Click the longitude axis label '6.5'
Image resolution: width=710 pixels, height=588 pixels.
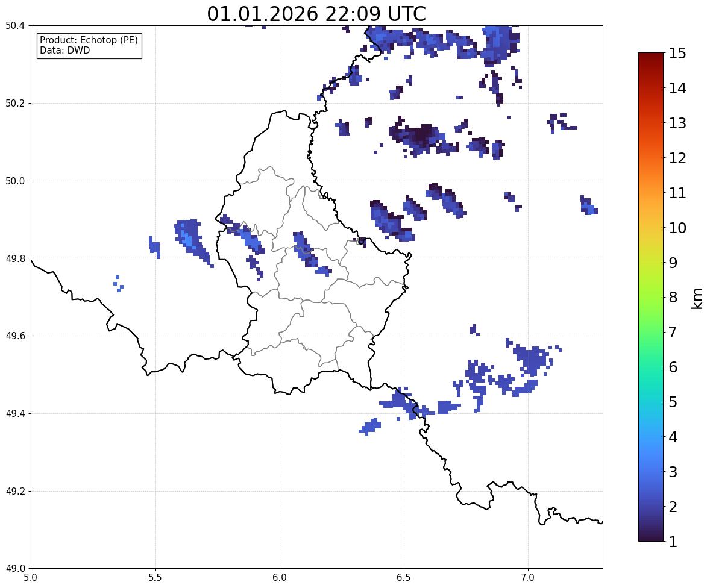(404, 578)
